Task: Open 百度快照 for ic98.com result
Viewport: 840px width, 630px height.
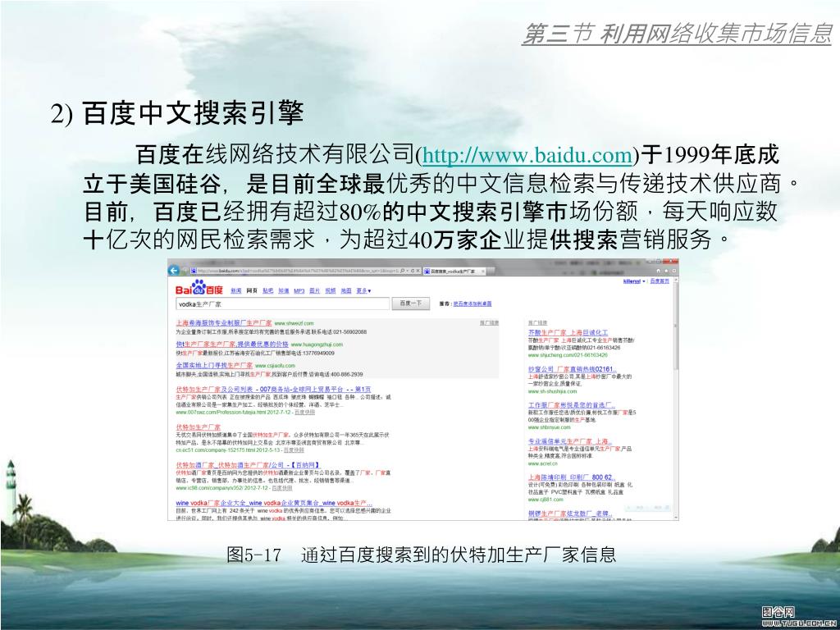Action: [x=282, y=488]
